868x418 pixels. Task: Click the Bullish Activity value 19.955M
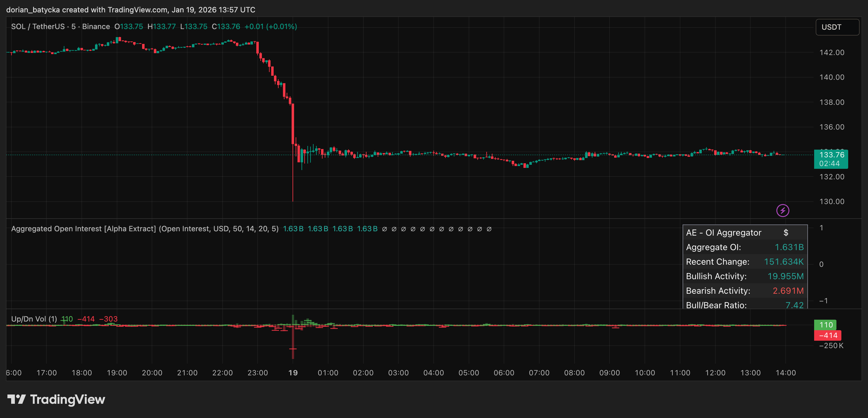point(785,276)
